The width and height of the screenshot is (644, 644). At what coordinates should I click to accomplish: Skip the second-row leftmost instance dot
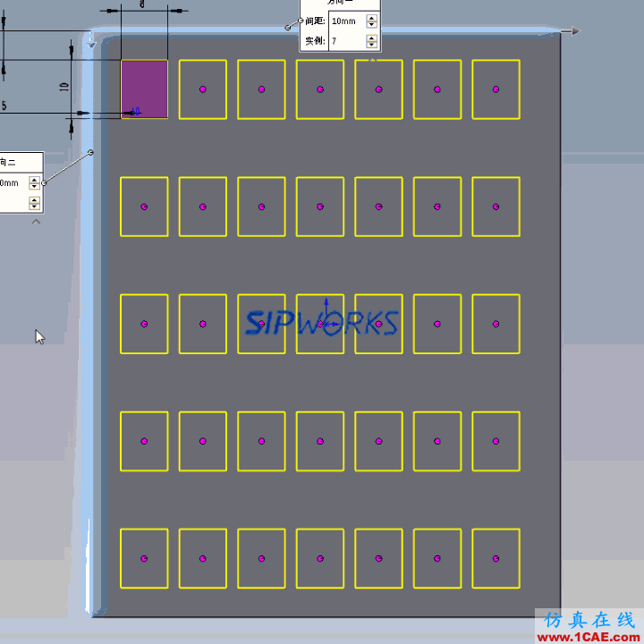pos(144,207)
